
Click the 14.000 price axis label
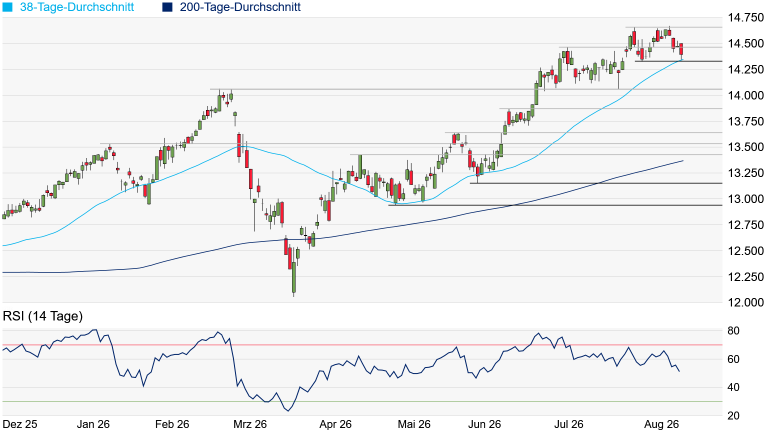(745, 96)
